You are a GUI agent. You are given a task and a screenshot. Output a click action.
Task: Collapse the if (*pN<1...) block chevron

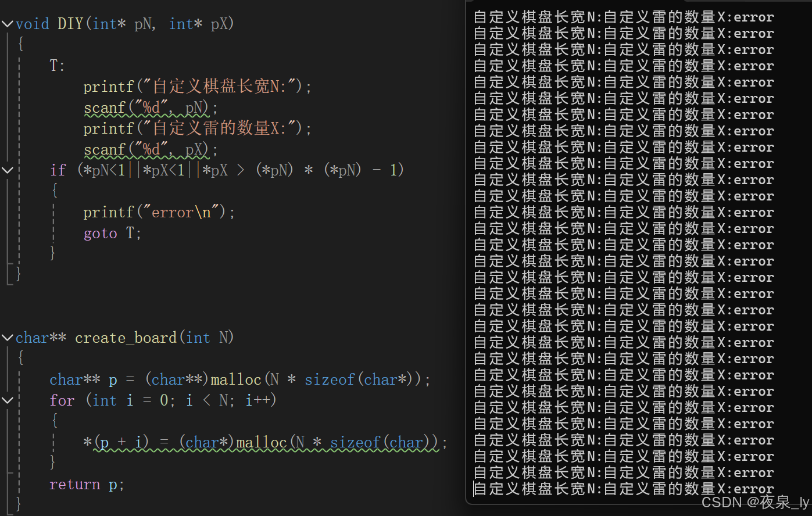click(7, 170)
